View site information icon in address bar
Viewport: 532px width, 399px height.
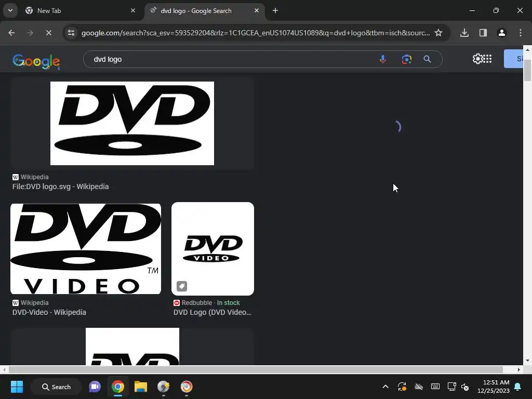point(71,33)
